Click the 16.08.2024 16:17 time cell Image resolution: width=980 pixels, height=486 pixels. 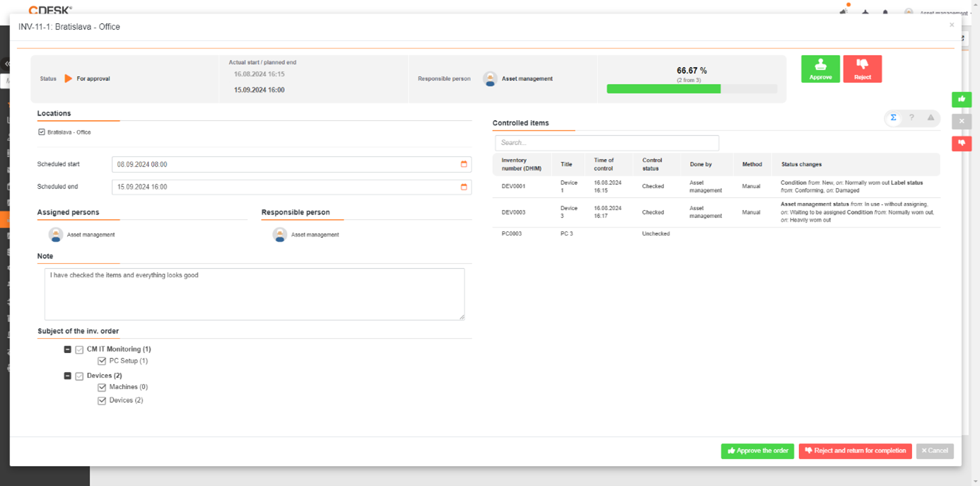pyautogui.click(x=607, y=212)
